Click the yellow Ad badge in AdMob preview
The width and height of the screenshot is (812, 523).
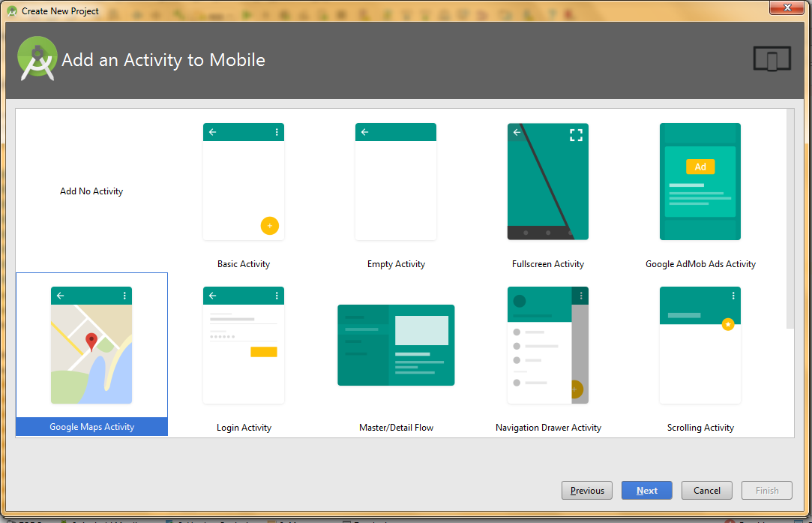700,167
